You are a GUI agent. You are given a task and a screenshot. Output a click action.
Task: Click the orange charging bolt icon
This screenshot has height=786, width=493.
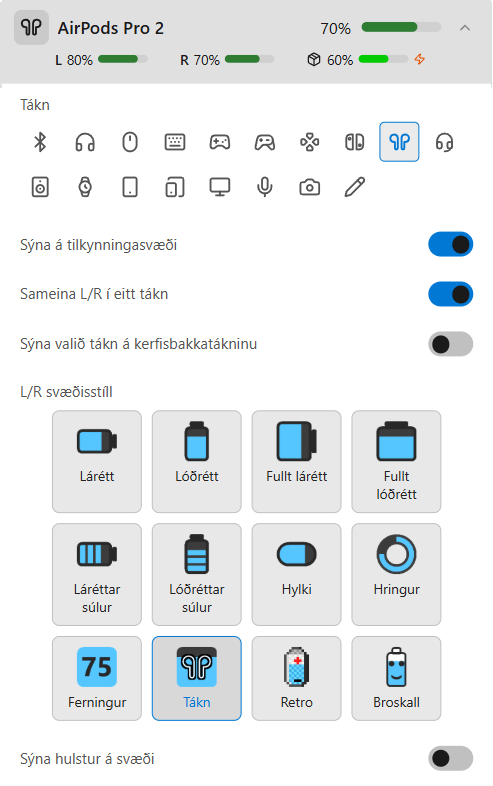pos(420,59)
